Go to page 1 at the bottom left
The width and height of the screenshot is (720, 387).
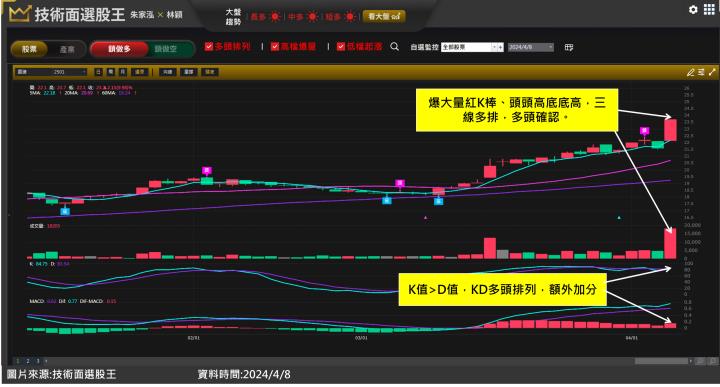(18, 361)
